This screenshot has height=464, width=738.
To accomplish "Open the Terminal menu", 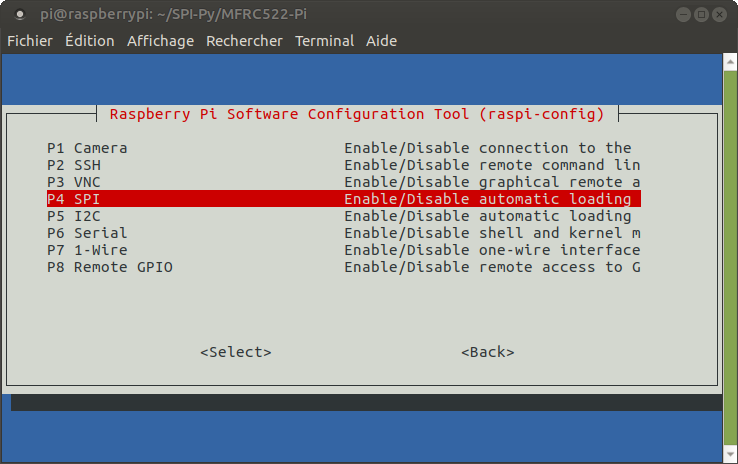I will coord(324,41).
